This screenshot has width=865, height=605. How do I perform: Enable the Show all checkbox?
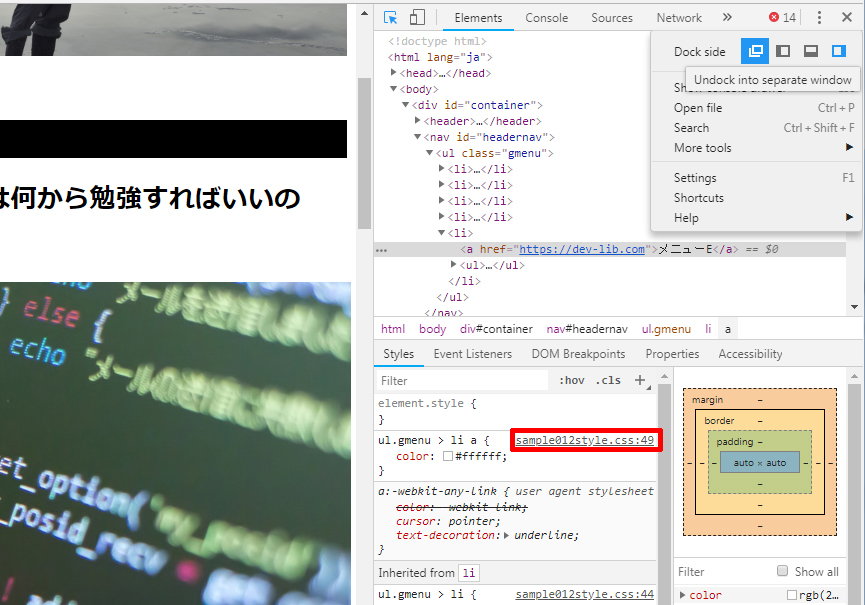pos(783,571)
